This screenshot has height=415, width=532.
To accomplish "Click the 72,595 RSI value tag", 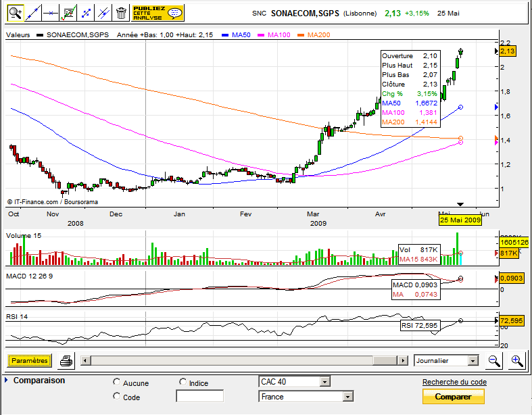I will 511,320.
